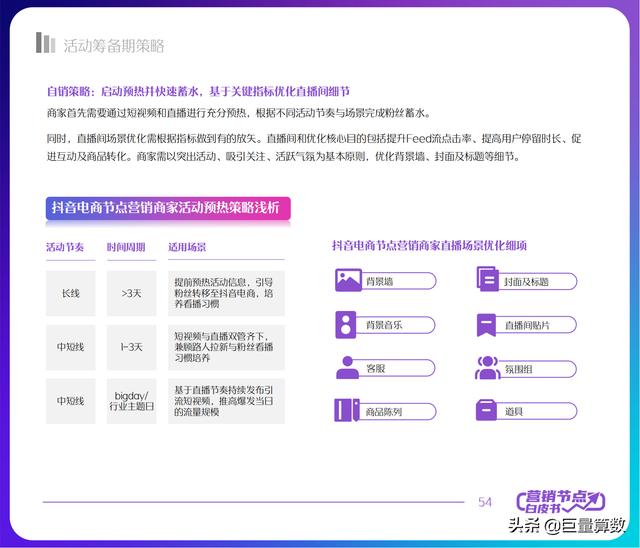Click the >3天 table cell
640x548 pixels.
pyautogui.click(x=131, y=293)
